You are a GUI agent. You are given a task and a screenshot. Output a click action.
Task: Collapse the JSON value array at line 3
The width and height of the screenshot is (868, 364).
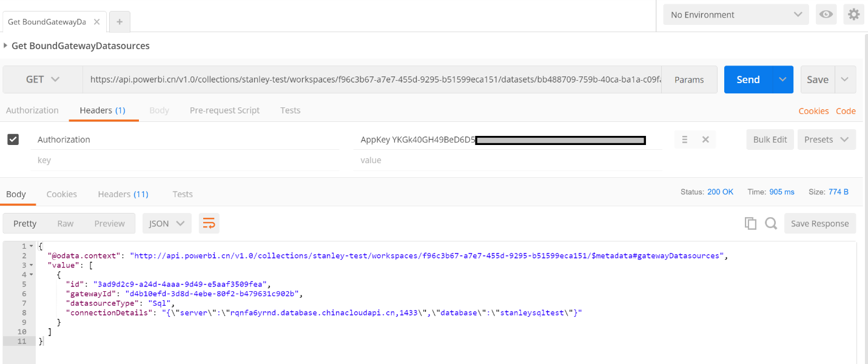pyautogui.click(x=31, y=266)
